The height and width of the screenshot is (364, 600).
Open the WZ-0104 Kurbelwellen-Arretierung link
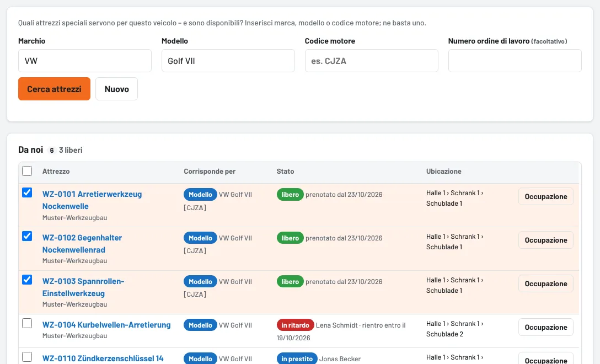pyautogui.click(x=106, y=325)
